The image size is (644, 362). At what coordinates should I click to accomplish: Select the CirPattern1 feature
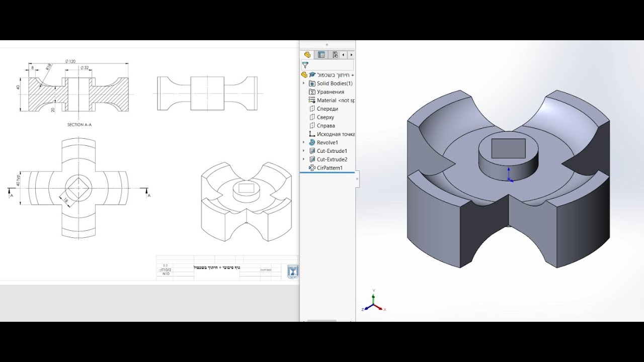pos(330,168)
